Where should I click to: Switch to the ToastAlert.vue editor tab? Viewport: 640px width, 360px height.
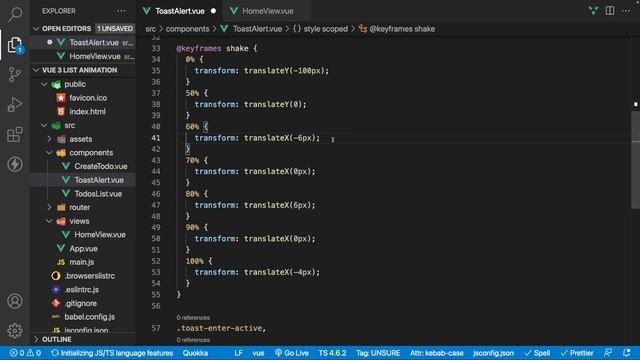coord(180,11)
